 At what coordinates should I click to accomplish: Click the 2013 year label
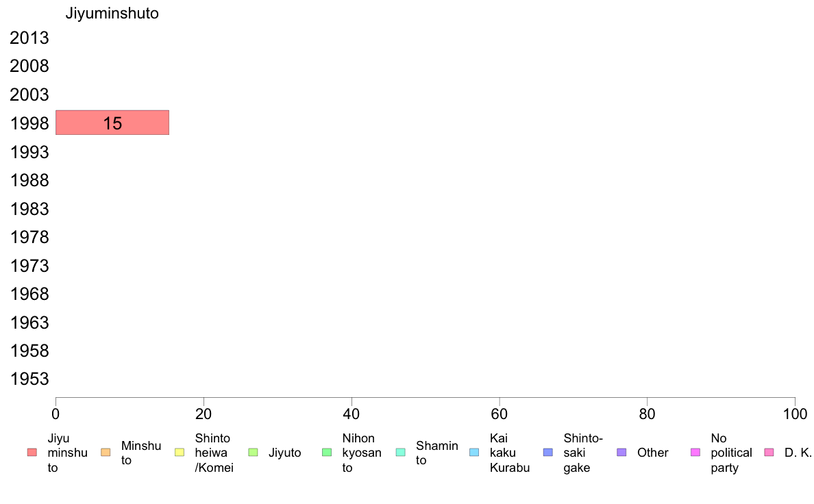click(29, 38)
